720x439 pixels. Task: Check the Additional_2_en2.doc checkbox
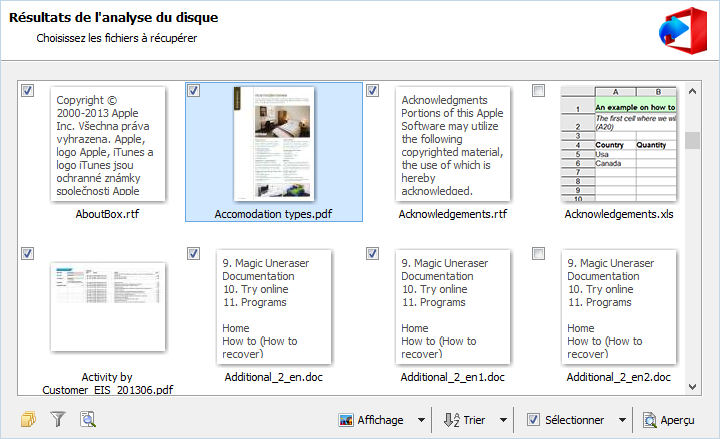click(538, 253)
